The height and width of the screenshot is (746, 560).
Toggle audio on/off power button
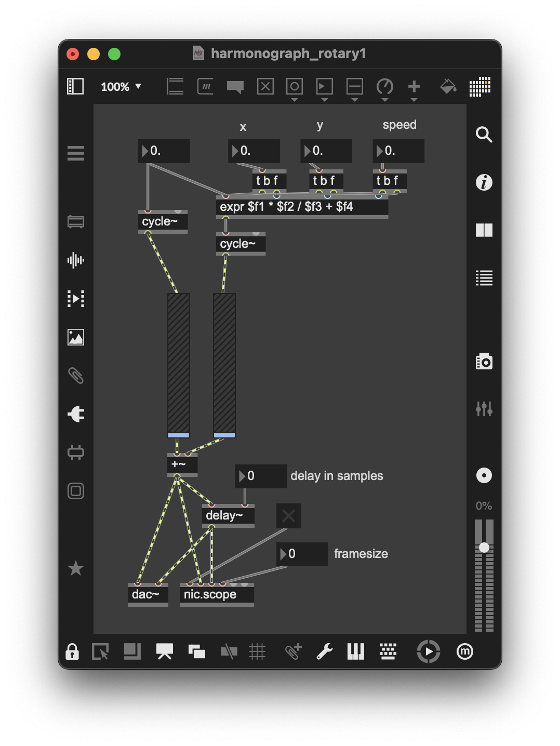[x=428, y=651]
